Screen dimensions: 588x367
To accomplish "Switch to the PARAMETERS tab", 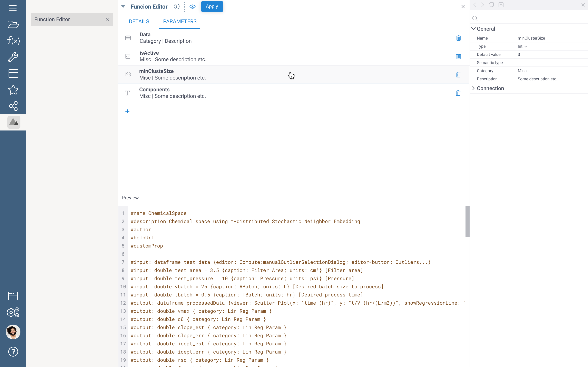I will click(180, 21).
